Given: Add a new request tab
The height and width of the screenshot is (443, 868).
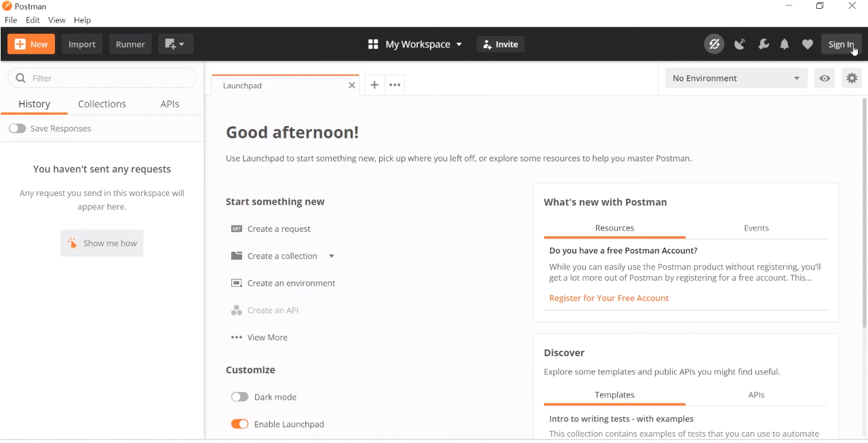Looking at the screenshot, I should (x=374, y=85).
